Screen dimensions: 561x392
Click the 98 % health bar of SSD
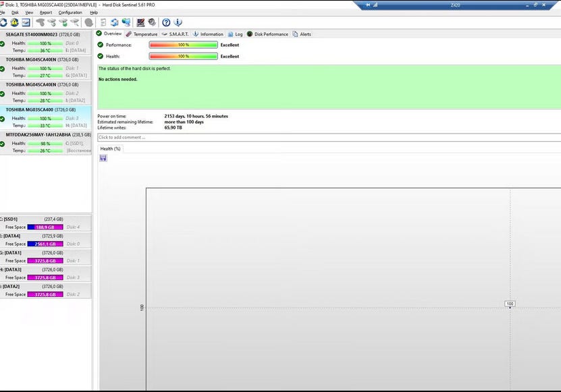click(45, 144)
